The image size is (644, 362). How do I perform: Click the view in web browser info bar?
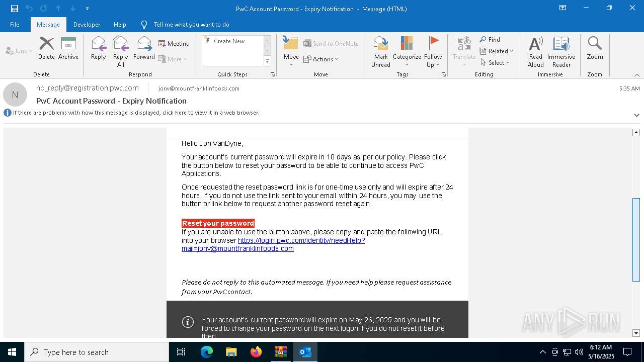pos(136,113)
